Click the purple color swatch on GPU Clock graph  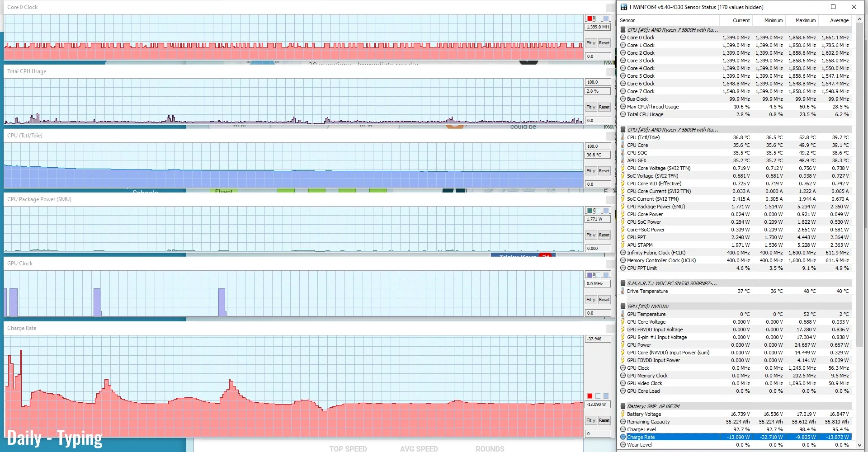(590, 275)
